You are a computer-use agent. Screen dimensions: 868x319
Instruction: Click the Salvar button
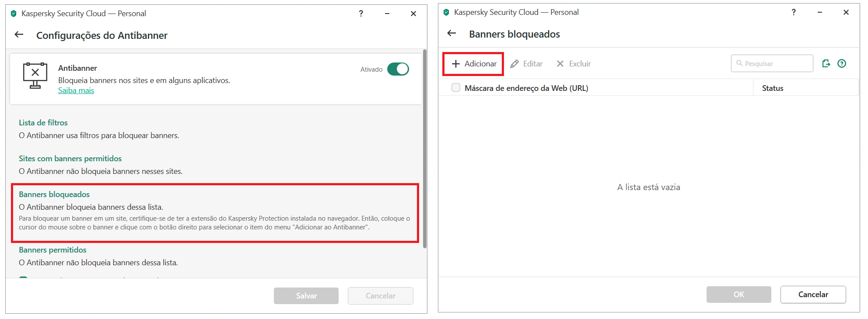click(306, 296)
